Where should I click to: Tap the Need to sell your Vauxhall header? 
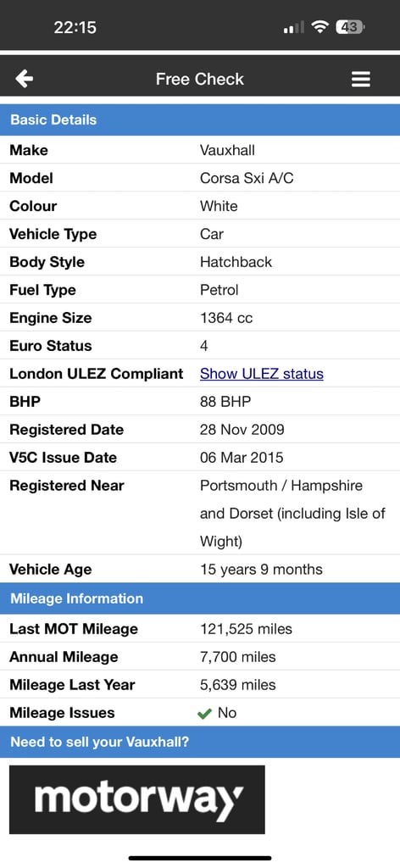tap(200, 742)
